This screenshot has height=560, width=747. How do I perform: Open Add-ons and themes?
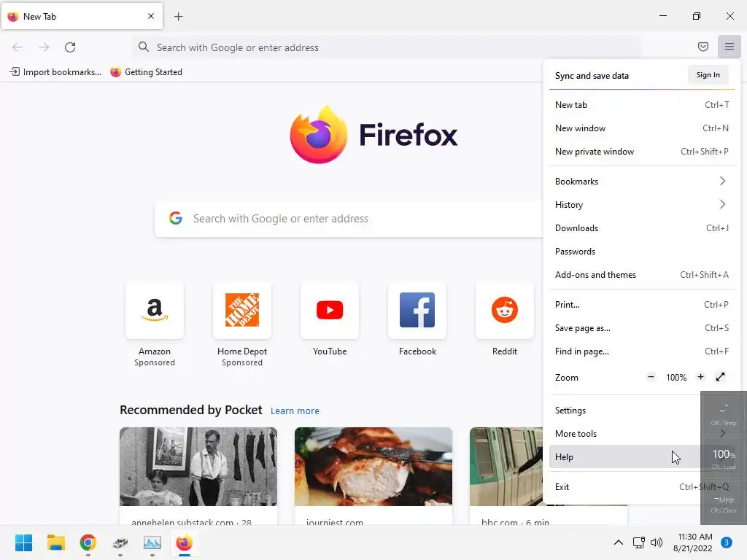coord(642,275)
